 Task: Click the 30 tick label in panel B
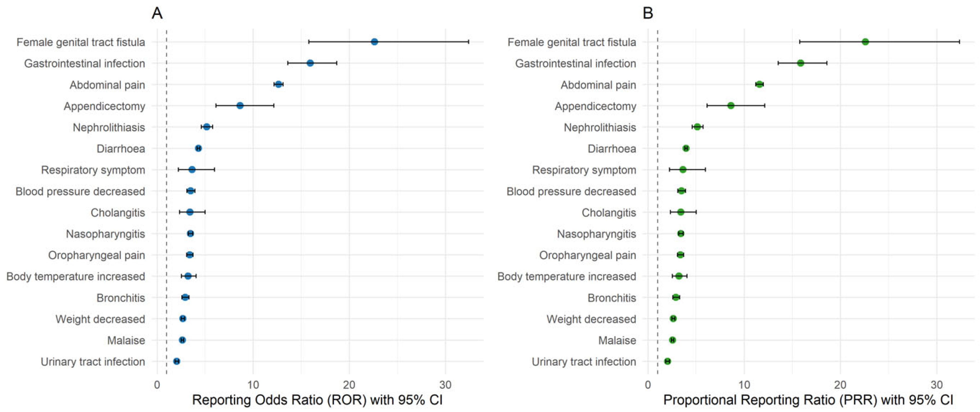tap(937, 385)
